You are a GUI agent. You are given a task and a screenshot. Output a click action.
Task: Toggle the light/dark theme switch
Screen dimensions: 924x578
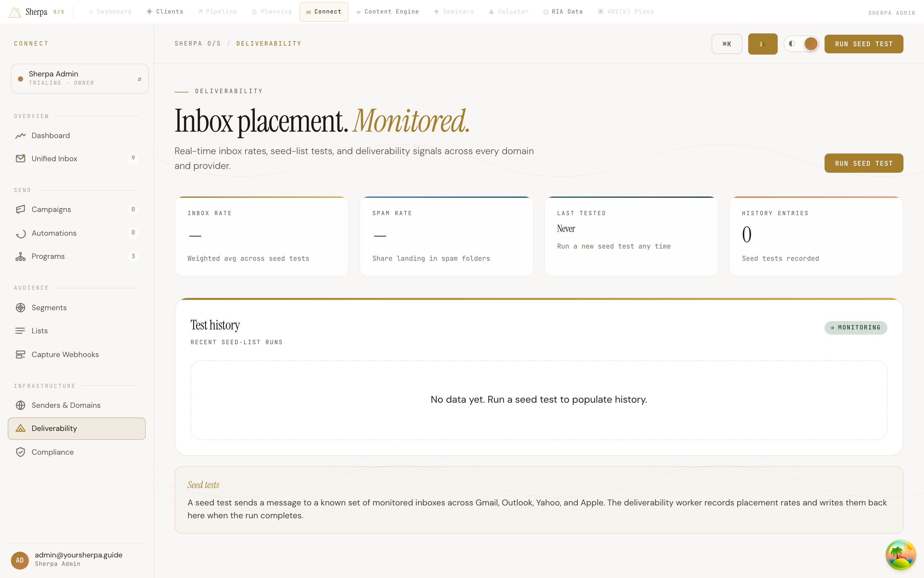coord(801,44)
